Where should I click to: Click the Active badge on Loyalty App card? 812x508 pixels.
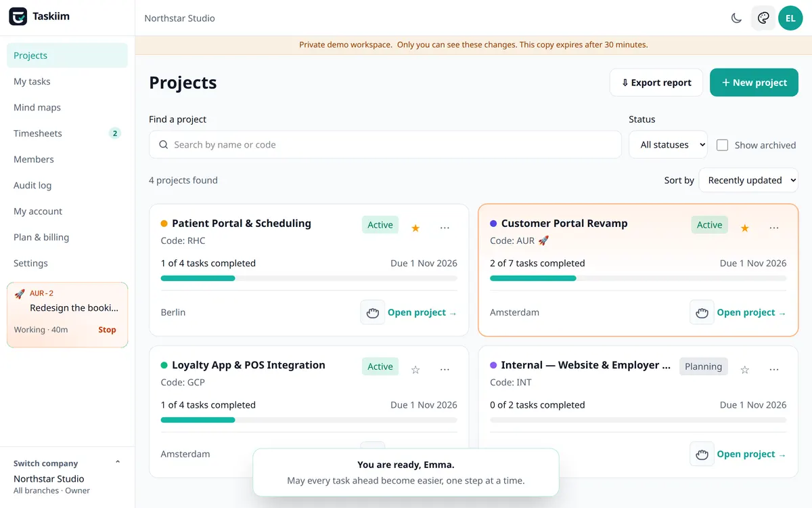[380, 366]
